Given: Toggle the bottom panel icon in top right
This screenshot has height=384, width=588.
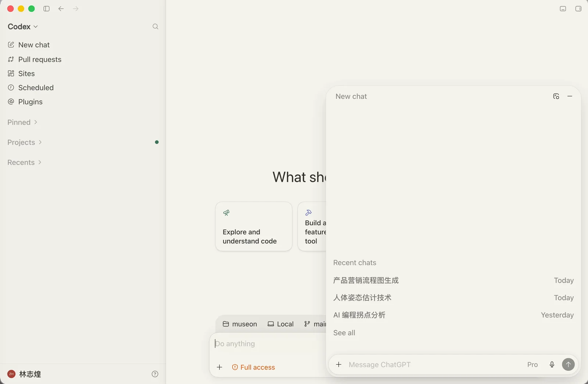Looking at the screenshot, I should pyautogui.click(x=563, y=9).
